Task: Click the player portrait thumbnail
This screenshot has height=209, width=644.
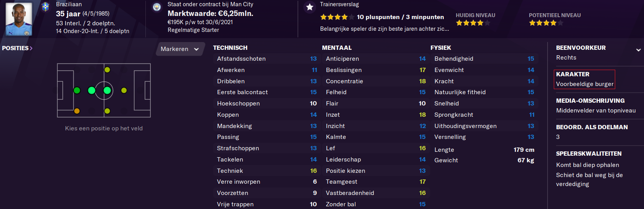Action: tap(19, 19)
